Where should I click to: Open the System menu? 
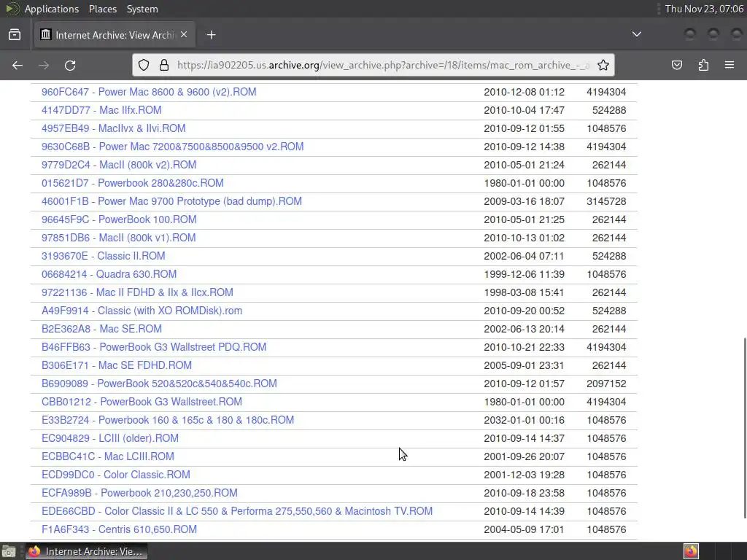pyautogui.click(x=142, y=9)
